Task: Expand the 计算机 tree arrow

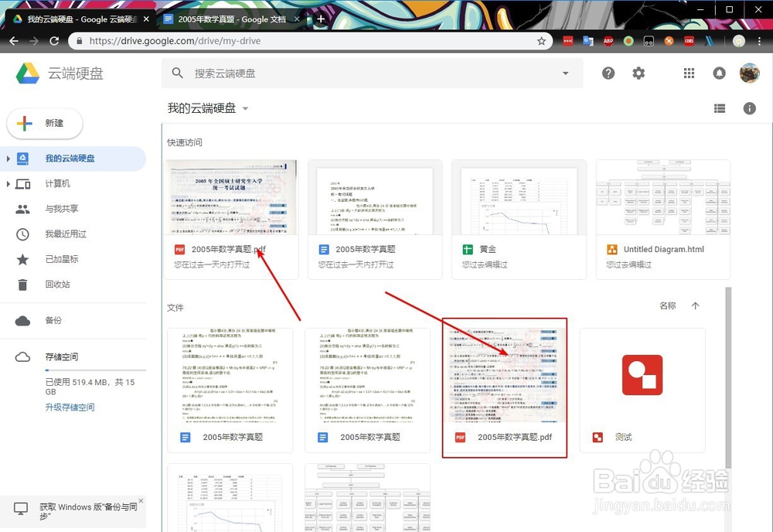Action: point(8,184)
